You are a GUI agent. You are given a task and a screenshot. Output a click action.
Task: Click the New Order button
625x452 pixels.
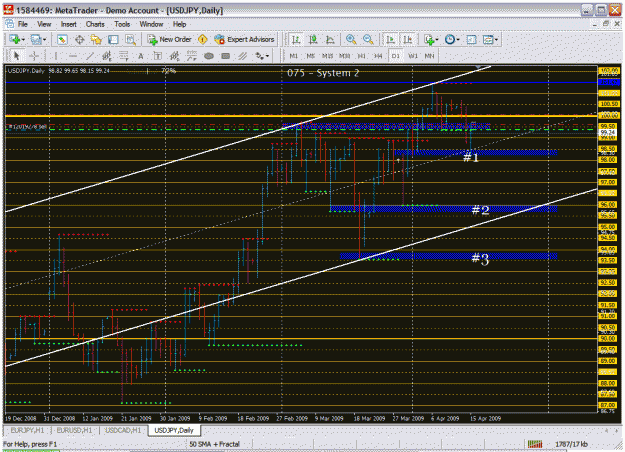(169, 39)
